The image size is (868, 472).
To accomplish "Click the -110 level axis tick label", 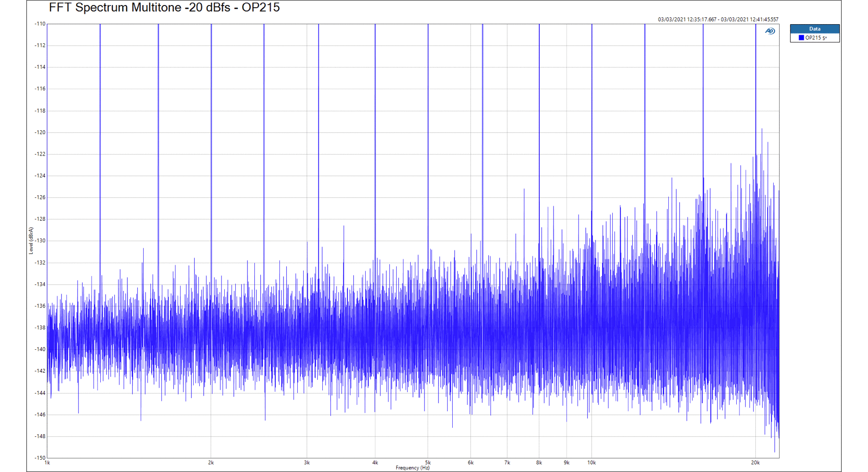I will [x=40, y=24].
